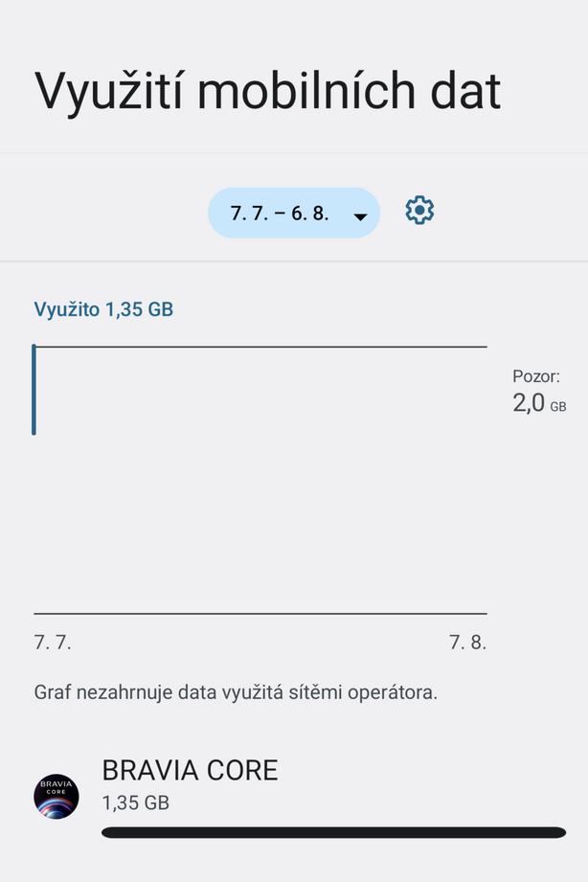Open the 7. 7. – 6. 8. date range dropdown
This screenshot has width=588, height=882.
coord(293,212)
